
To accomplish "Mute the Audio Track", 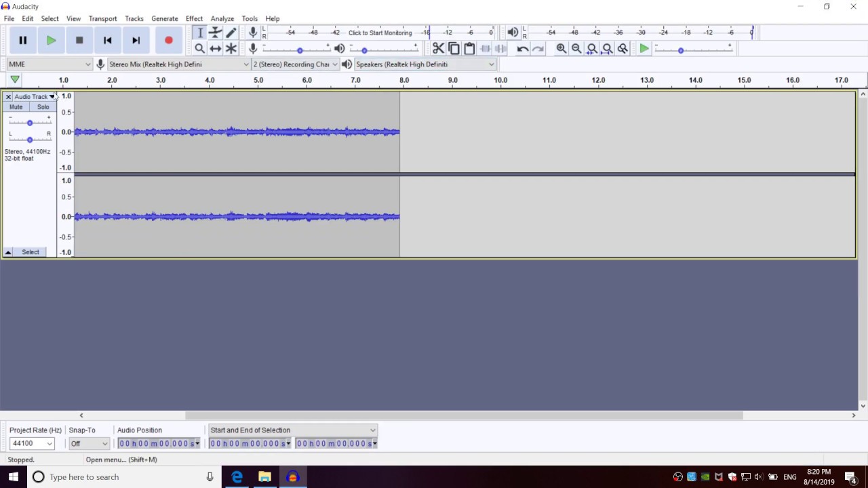I will (x=16, y=107).
